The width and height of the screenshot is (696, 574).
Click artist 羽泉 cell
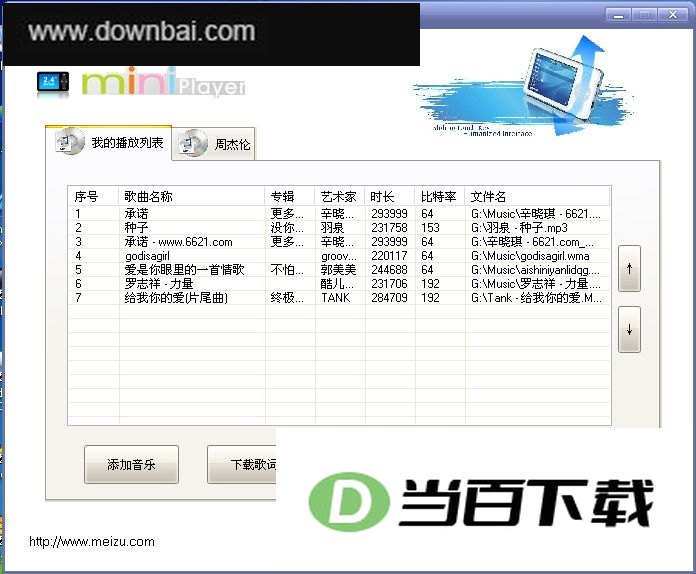(332, 228)
